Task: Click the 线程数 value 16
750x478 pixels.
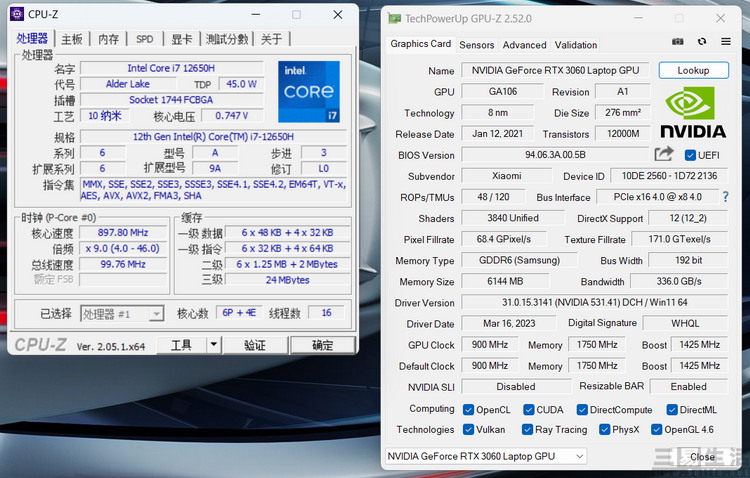Action: (327, 313)
